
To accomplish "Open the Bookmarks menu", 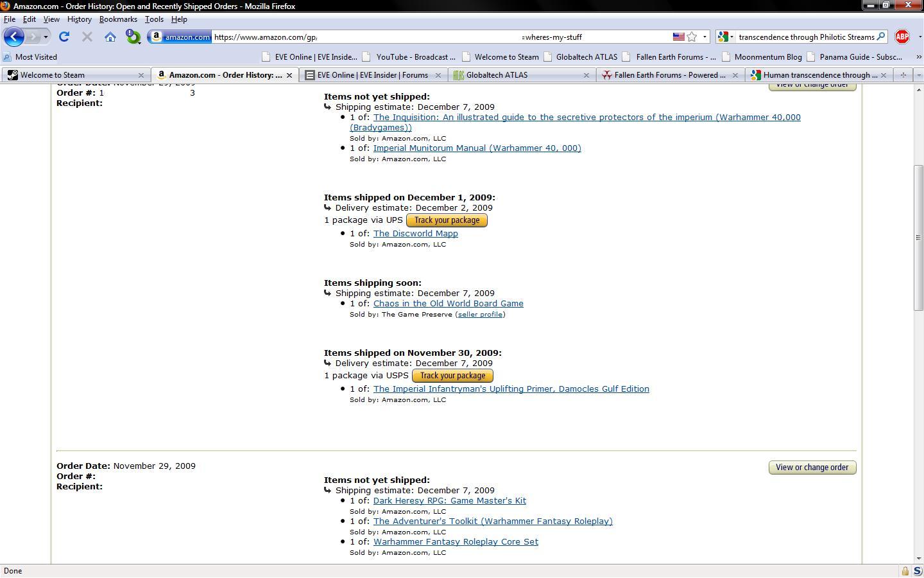I will (x=118, y=19).
